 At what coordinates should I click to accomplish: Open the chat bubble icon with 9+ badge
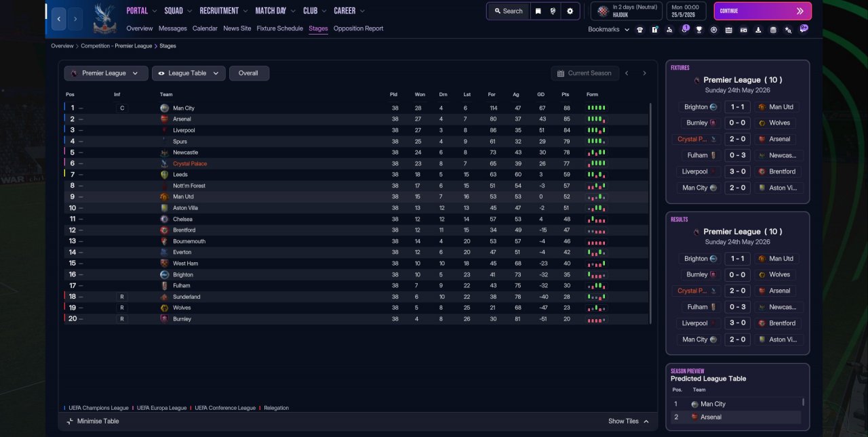tap(804, 29)
